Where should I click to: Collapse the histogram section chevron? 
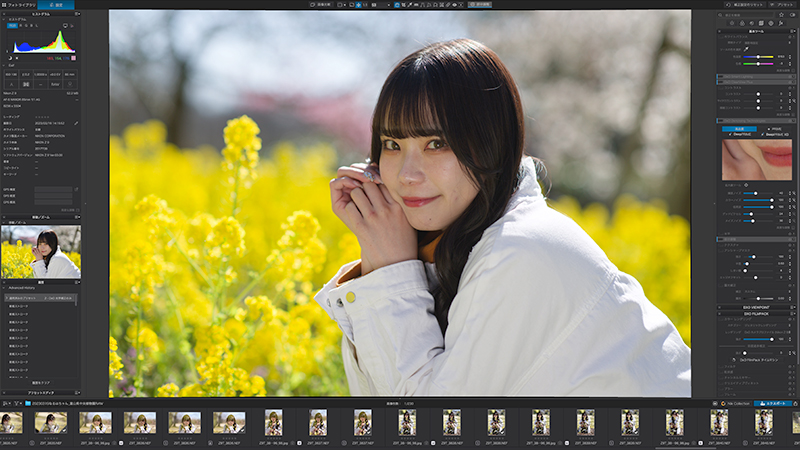click(4, 19)
